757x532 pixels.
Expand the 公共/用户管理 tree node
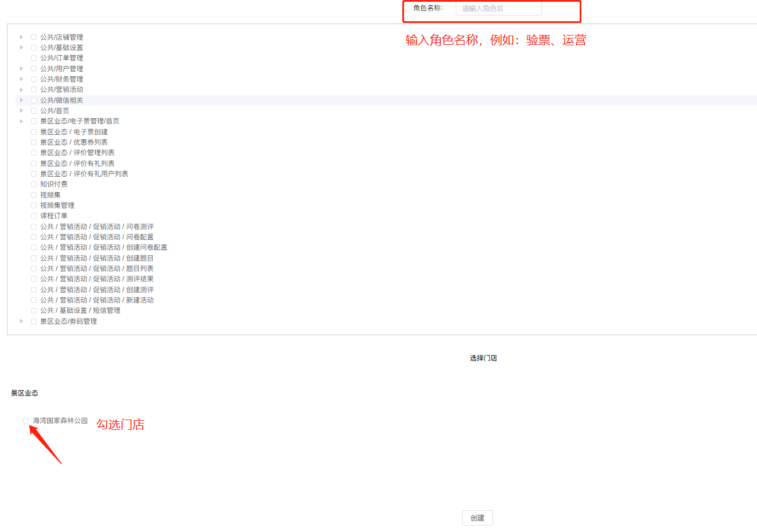pyautogui.click(x=21, y=68)
